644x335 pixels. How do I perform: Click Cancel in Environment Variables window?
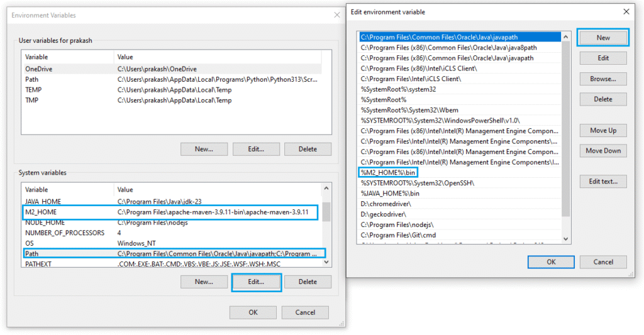(305, 312)
